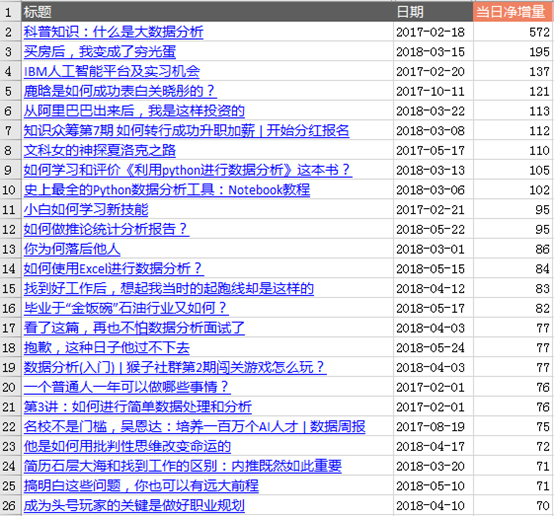The height and width of the screenshot is (516, 554).
Task: Click value cell 113
Action: point(513,111)
